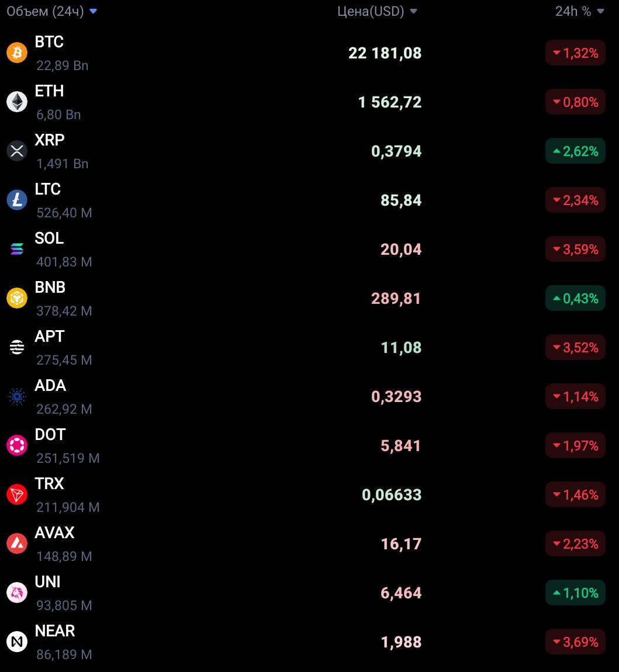Select the XRP logo icon
Viewport: 619px width, 672px height.
click(x=17, y=151)
